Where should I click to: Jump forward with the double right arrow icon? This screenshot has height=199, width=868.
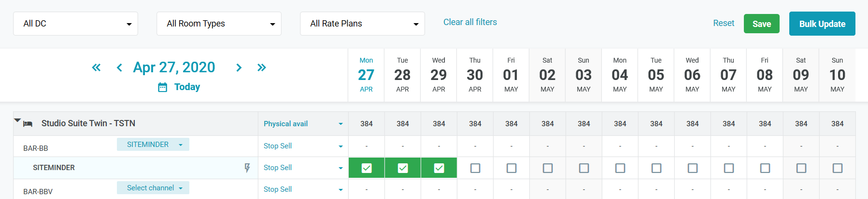coord(262,67)
